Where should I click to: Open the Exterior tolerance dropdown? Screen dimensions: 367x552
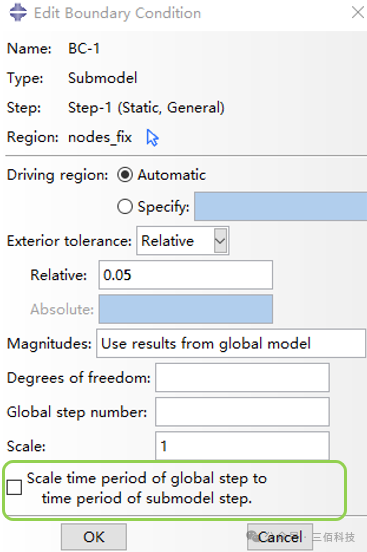coord(183,241)
